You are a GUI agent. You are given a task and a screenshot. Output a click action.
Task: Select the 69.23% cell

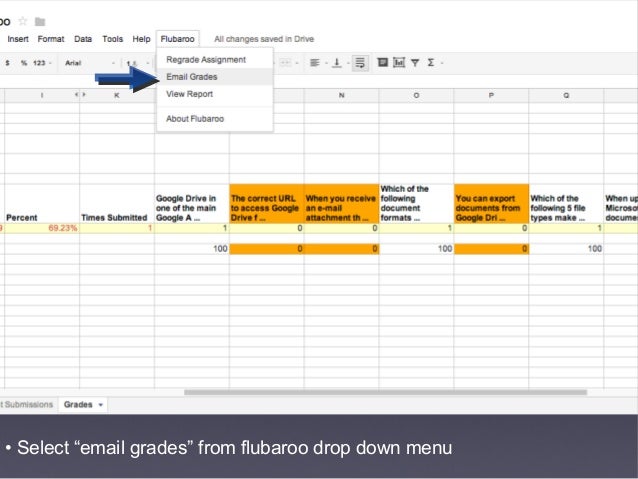[x=42, y=228]
